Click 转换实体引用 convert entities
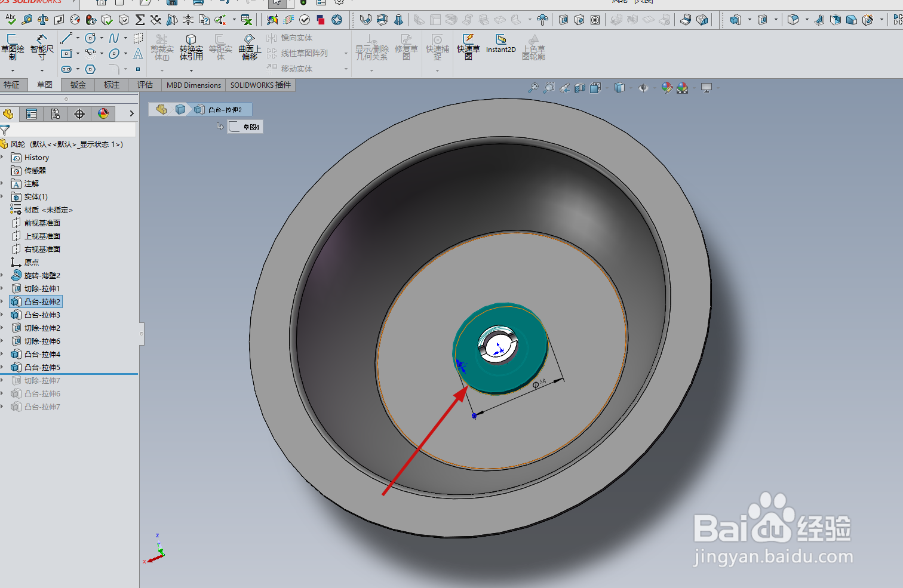 (x=191, y=47)
